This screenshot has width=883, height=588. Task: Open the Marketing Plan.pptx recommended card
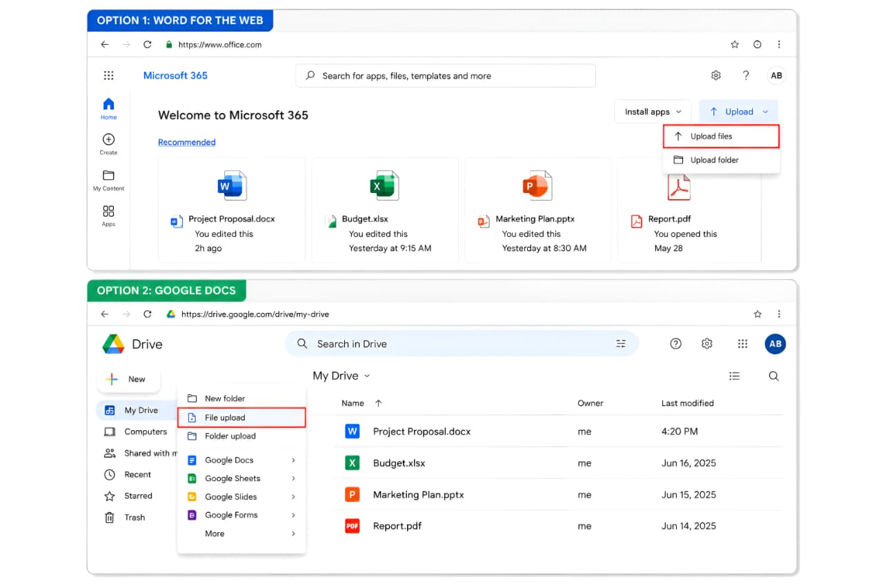[538, 210]
